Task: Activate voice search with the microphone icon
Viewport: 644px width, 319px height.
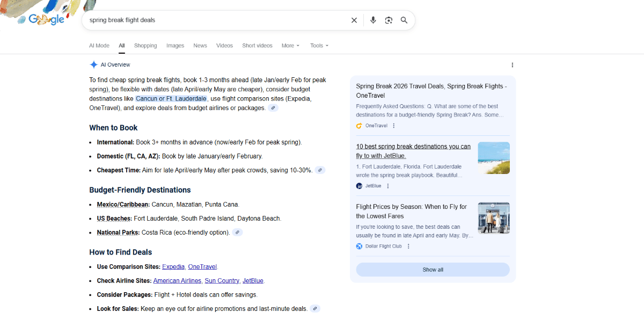Action: [x=373, y=20]
